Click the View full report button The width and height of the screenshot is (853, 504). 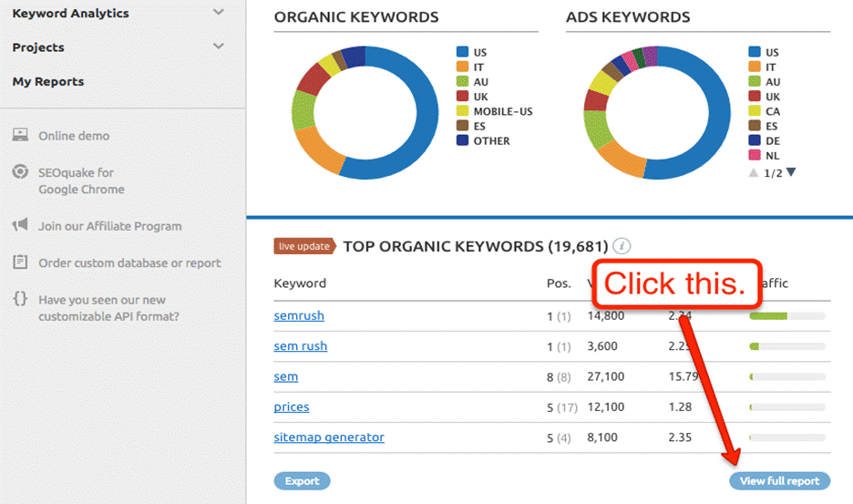[779, 481]
